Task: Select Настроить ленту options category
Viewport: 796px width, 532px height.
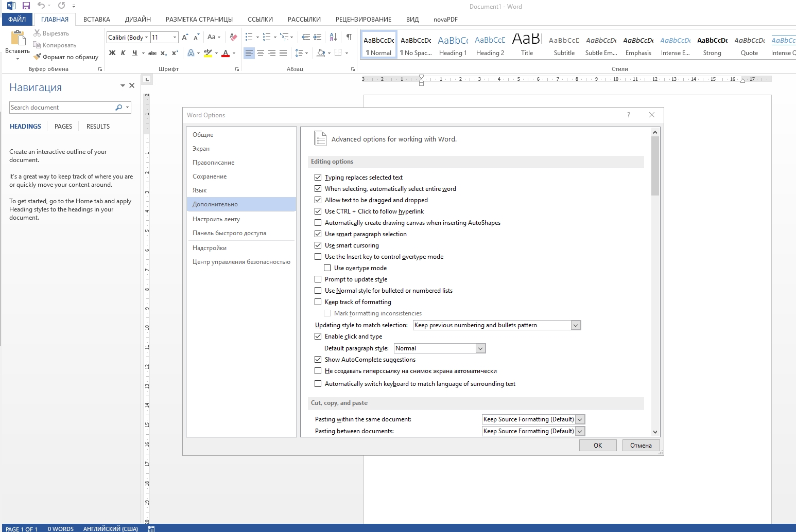Action: [x=241, y=219]
